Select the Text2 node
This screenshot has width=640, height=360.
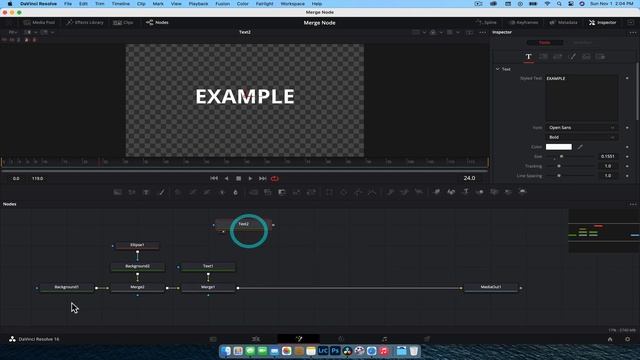pos(244,224)
